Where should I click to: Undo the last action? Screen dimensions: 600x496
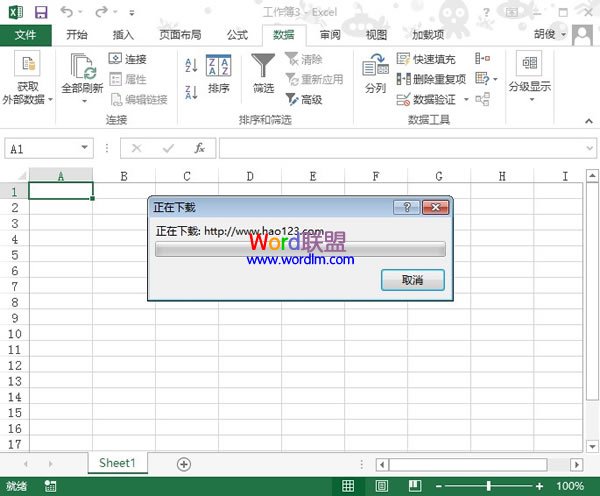[67, 12]
